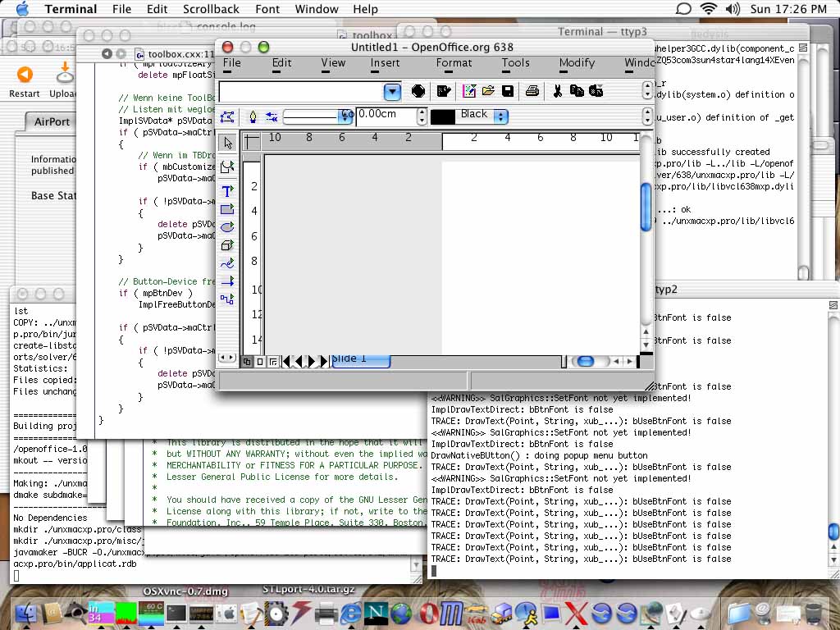This screenshot has width=840, height=630.
Task: Open the Tools menu in OpenOffice window
Action: click(x=515, y=63)
